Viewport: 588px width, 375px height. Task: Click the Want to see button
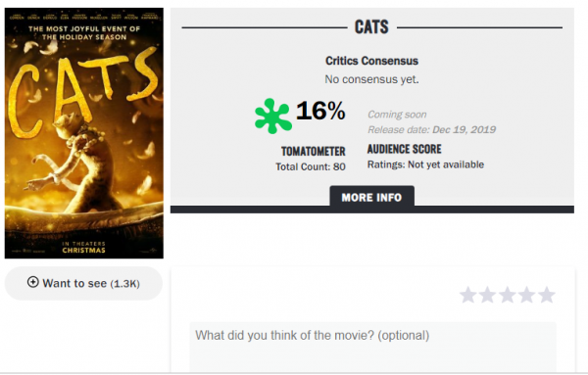pyautogui.click(x=83, y=283)
